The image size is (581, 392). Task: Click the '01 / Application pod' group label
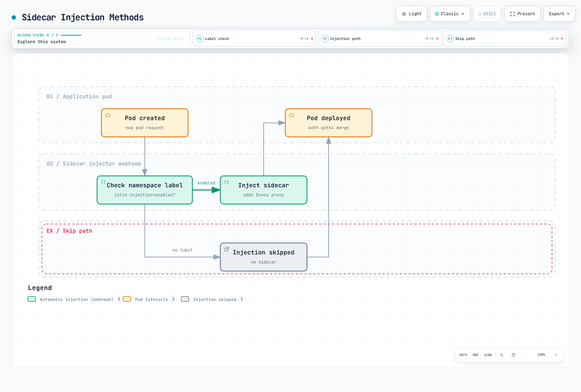(x=79, y=97)
